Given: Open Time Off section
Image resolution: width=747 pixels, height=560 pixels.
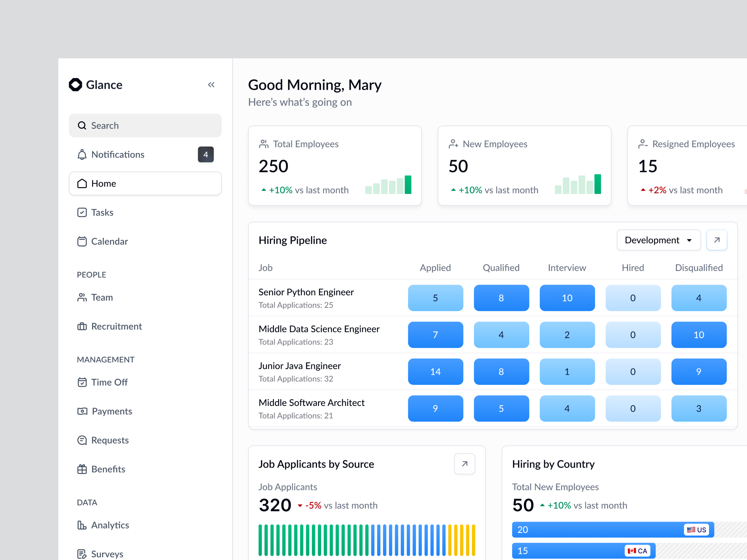Looking at the screenshot, I should (x=145, y=382).
